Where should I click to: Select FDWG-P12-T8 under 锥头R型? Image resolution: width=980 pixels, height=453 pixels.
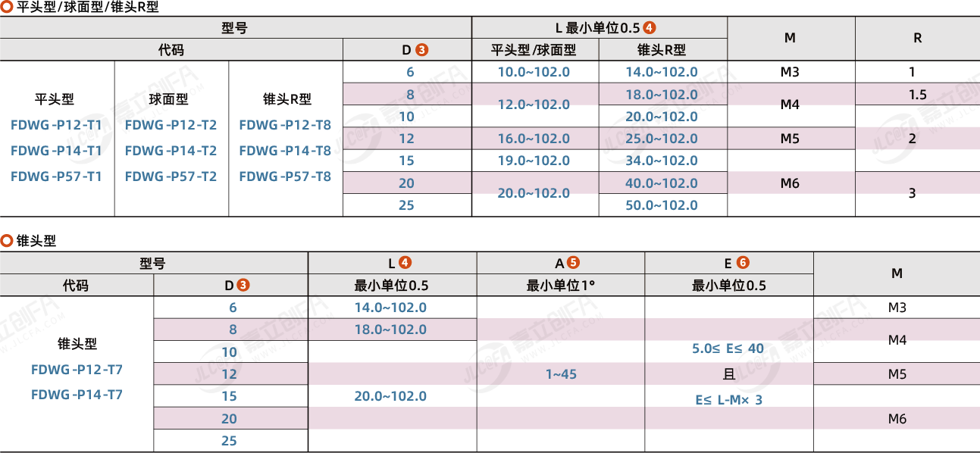pyautogui.click(x=285, y=125)
